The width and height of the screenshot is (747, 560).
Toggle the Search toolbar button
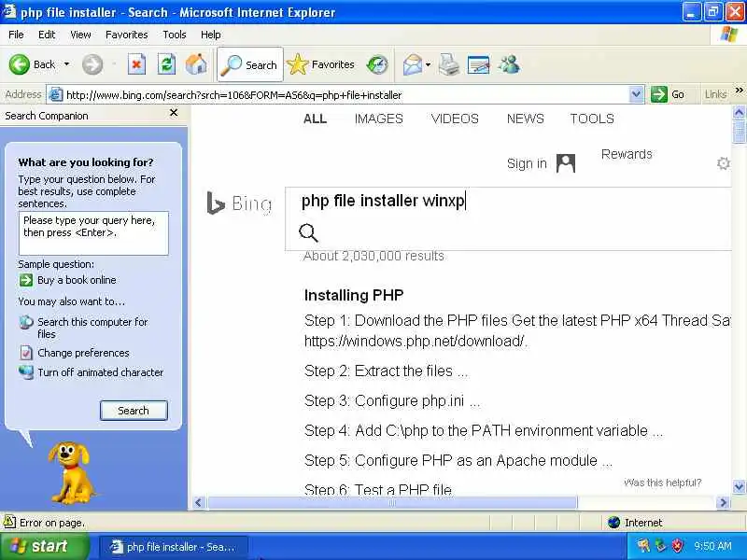pyautogui.click(x=250, y=64)
